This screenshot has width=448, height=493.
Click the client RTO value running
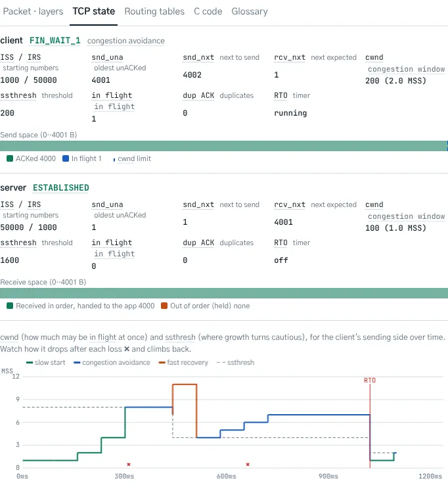click(290, 113)
